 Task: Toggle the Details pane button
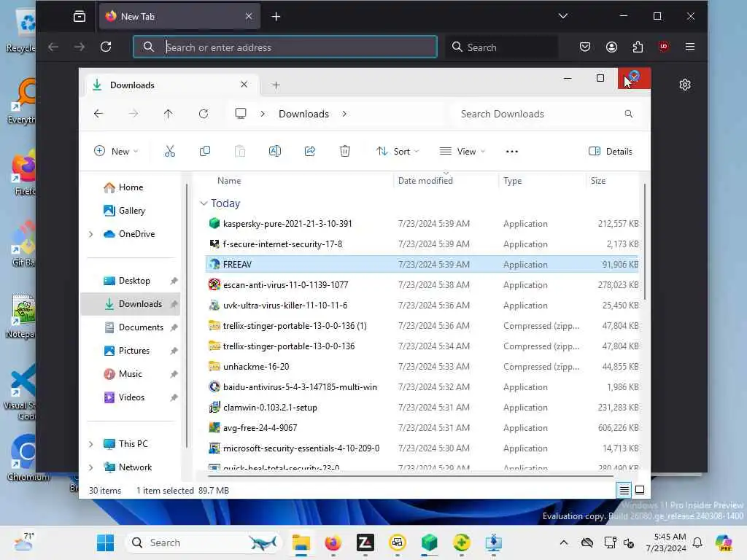click(x=611, y=152)
